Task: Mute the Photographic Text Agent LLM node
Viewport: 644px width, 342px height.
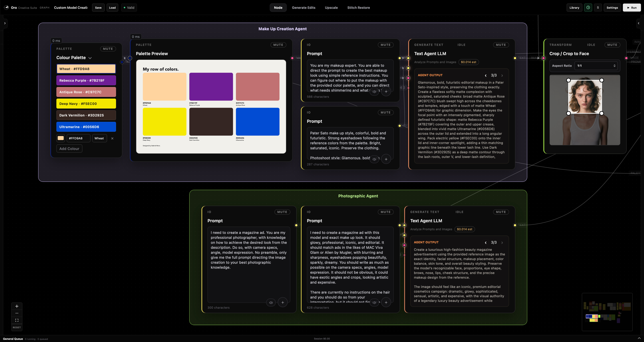Action: click(501, 212)
